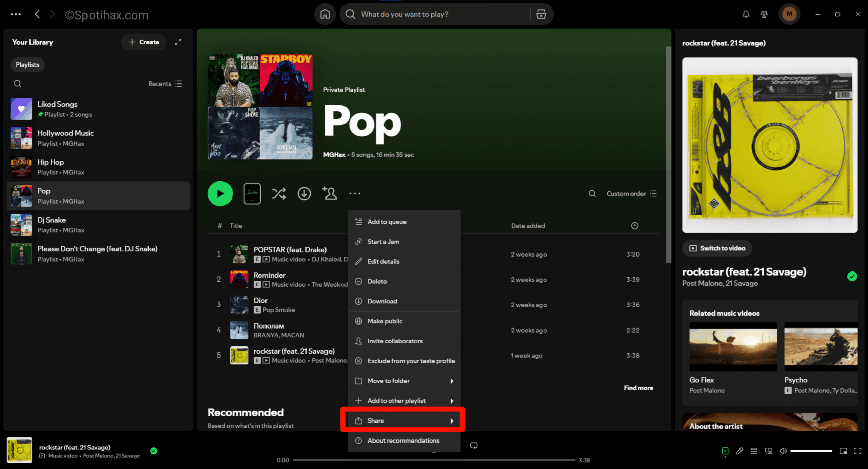868x469 pixels.
Task: Open the Browse icon in search bar
Action: (x=541, y=14)
